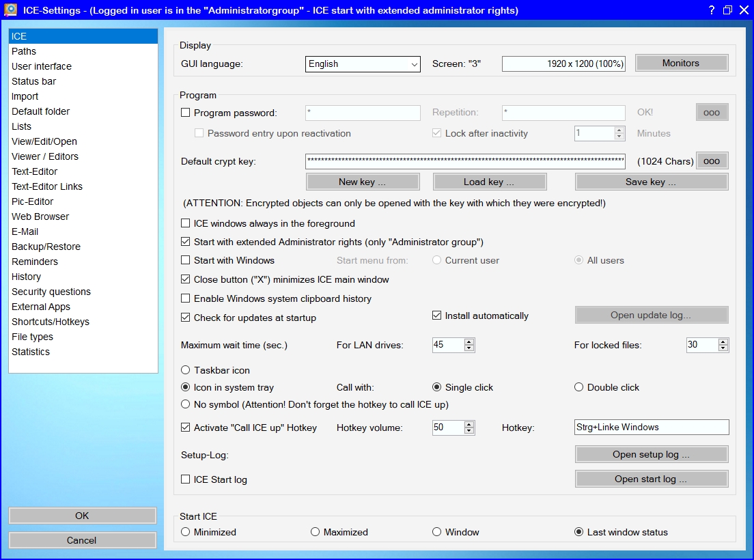754x560 pixels.
Task: Click the Hotkey input field
Action: [652, 428]
